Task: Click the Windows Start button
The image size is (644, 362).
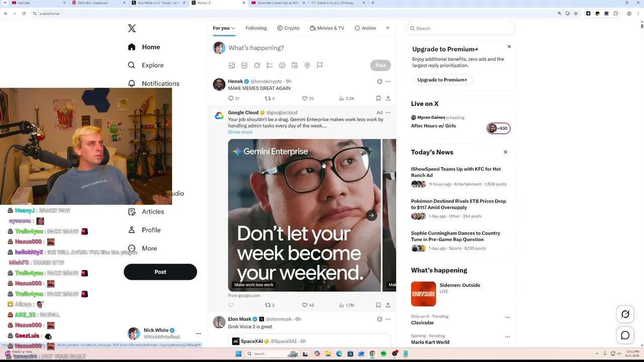Action: (x=238, y=354)
